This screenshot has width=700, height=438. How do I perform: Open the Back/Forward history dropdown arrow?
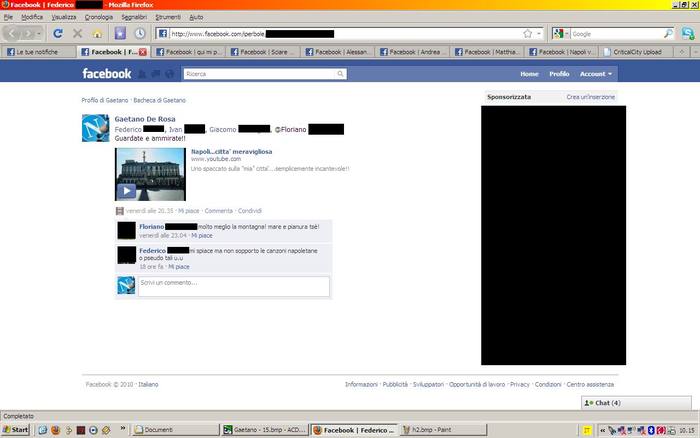39,34
